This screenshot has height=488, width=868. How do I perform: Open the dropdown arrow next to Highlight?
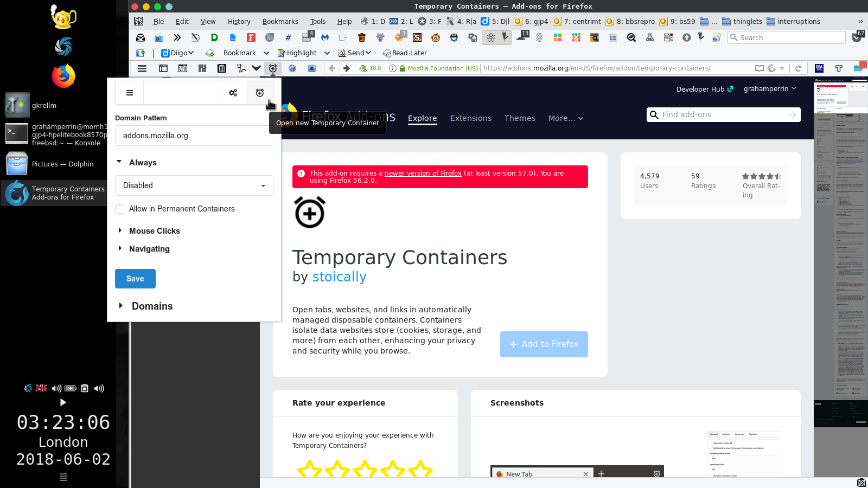tap(327, 53)
